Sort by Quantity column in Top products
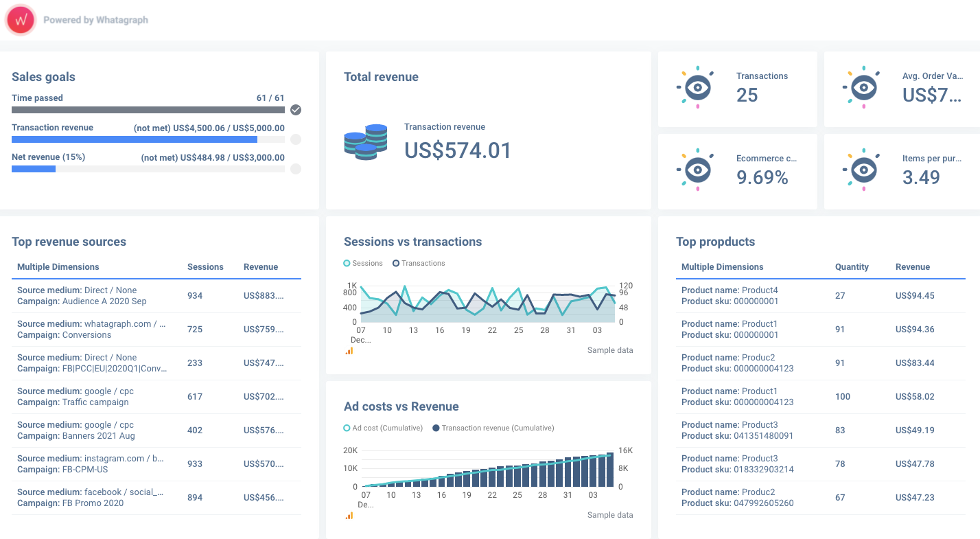 pyautogui.click(x=852, y=267)
